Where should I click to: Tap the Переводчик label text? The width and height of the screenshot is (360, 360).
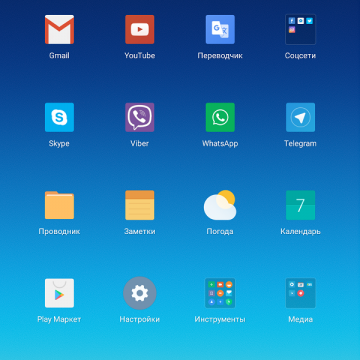[220, 56]
